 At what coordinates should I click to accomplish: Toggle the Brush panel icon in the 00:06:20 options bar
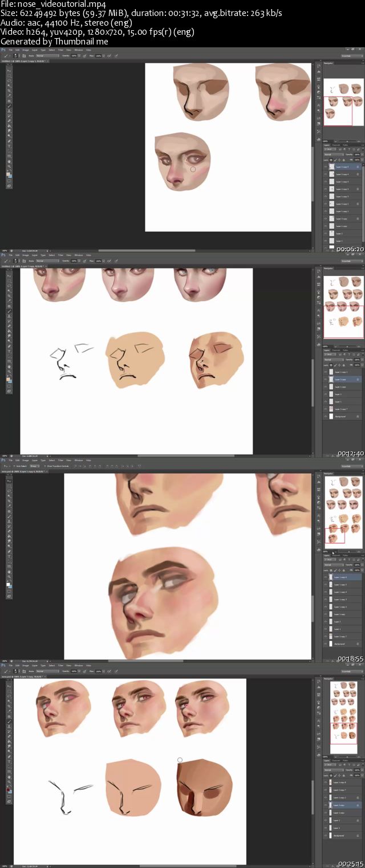(x=24, y=56)
